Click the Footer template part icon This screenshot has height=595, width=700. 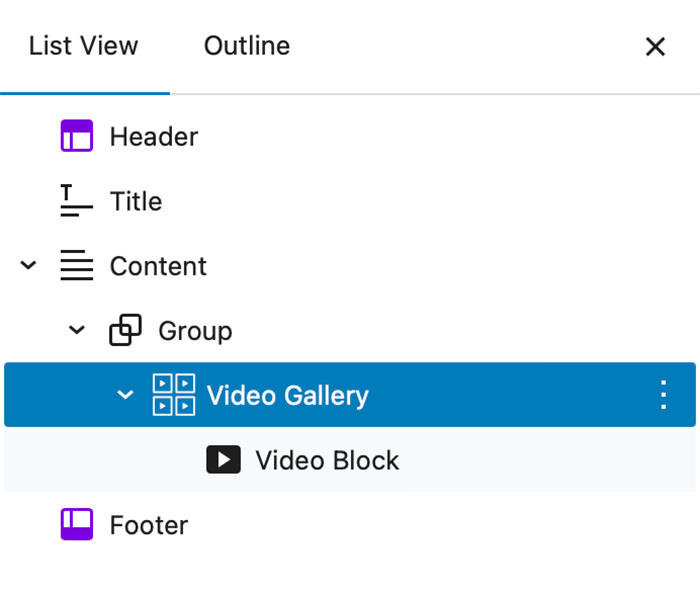(x=77, y=525)
